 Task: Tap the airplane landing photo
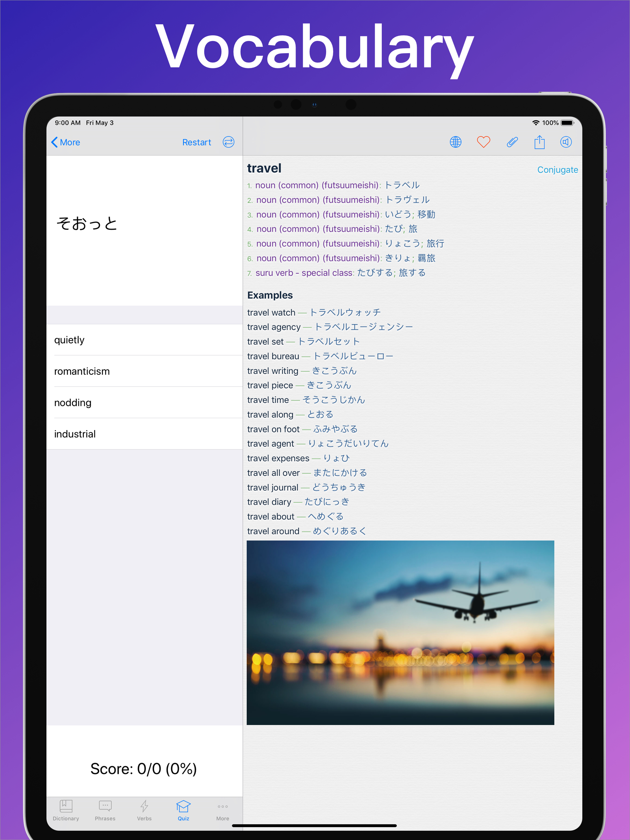400,633
